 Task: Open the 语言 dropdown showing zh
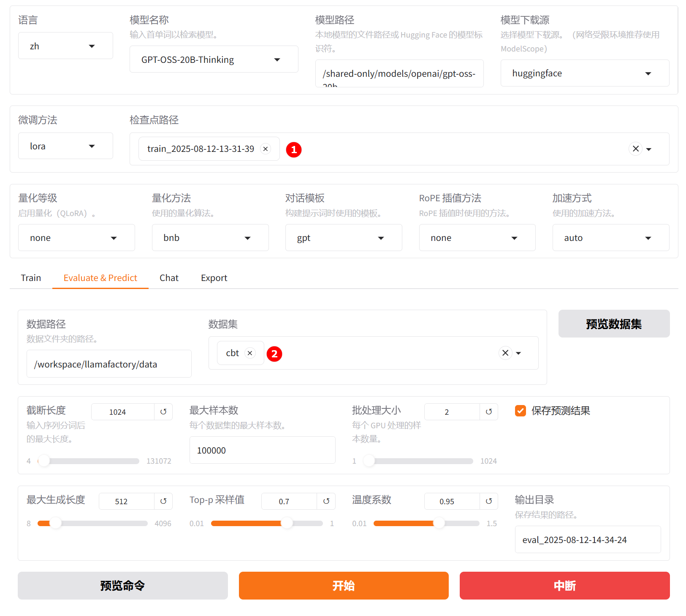point(65,46)
